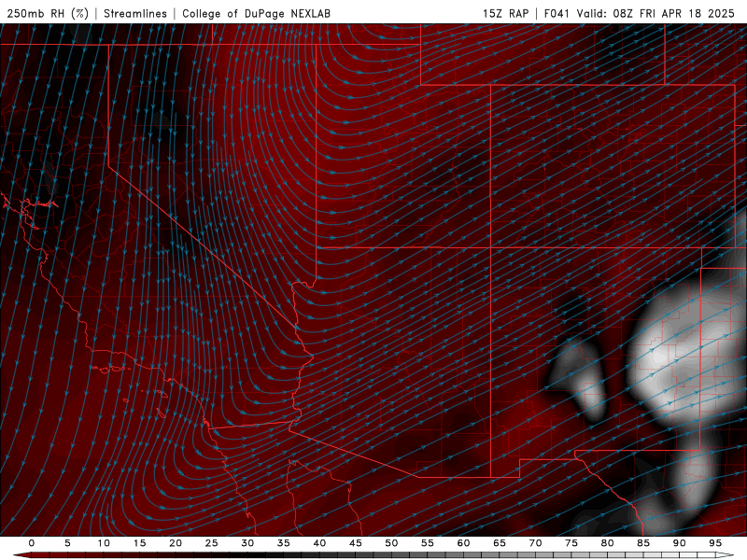Click the 'College of DuPage NEXLAB' text
The width and height of the screenshot is (747, 560).
tap(256, 13)
